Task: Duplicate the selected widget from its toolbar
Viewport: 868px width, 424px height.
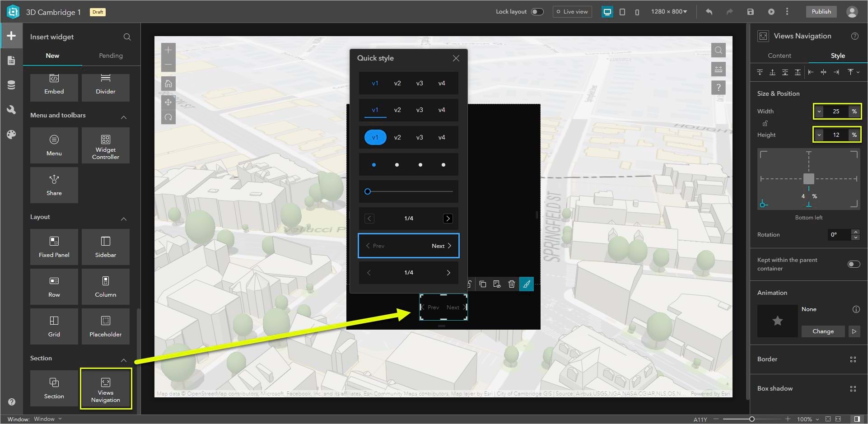Action: pyautogui.click(x=483, y=284)
